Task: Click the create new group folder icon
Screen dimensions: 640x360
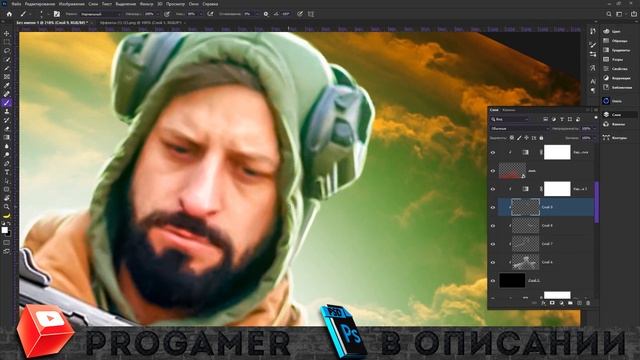Action: (570, 303)
